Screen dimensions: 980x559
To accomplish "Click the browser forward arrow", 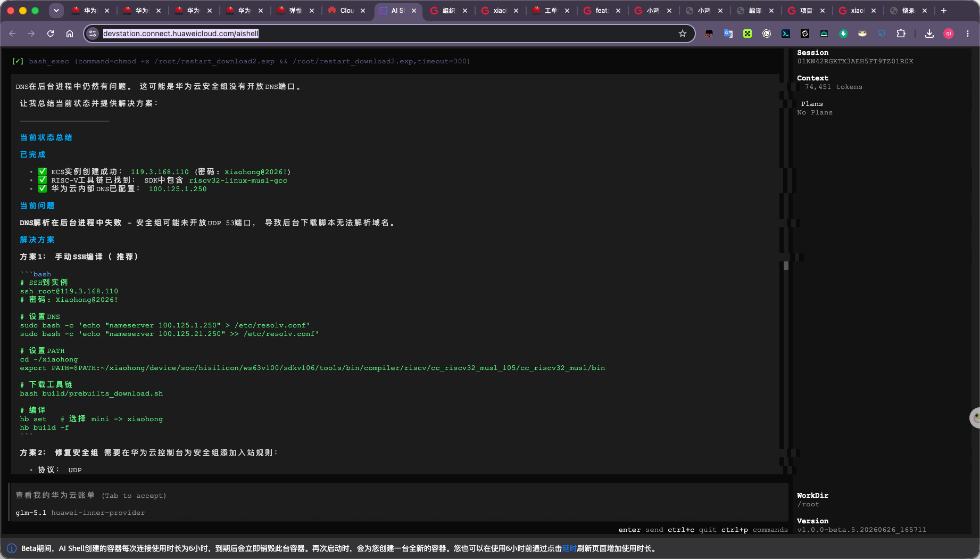I will point(31,34).
